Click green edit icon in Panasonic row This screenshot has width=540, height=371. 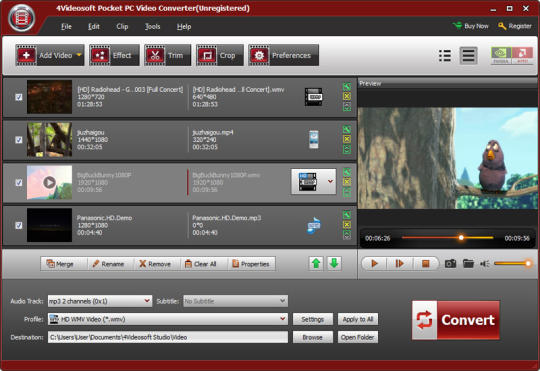click(347, 215)
